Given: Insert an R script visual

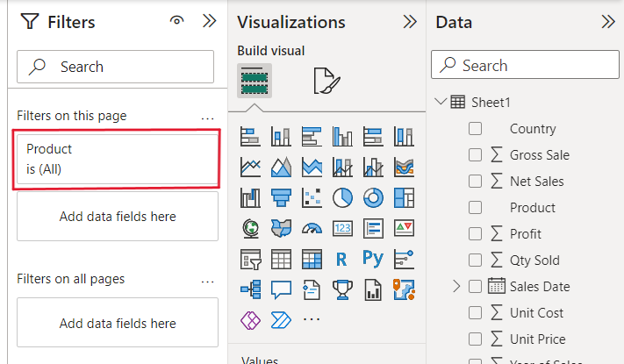Looking at the screenshot, I should [x=342, y=259].
